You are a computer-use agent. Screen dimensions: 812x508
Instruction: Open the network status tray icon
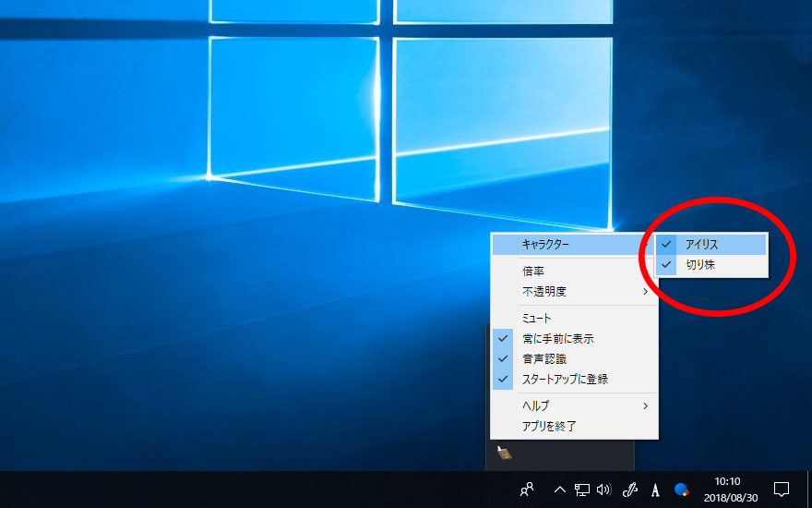581,489
